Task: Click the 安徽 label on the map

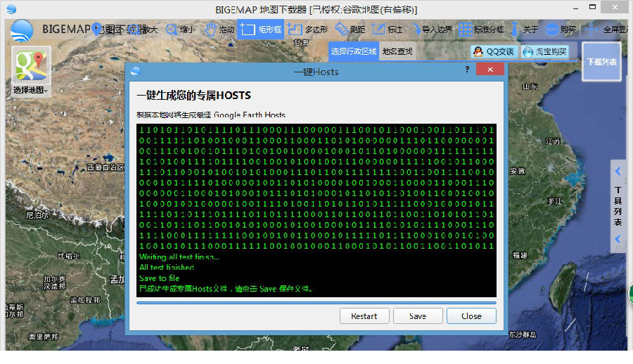Action: coord(517,171)
